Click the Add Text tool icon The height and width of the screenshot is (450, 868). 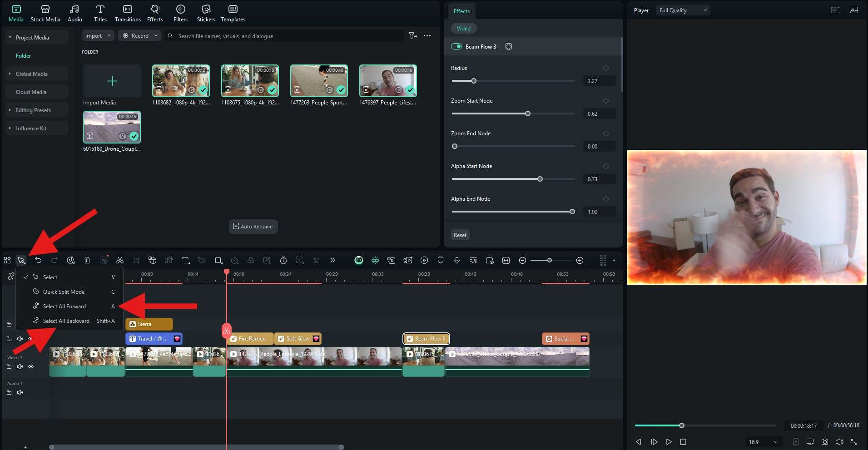pos(185,260)
